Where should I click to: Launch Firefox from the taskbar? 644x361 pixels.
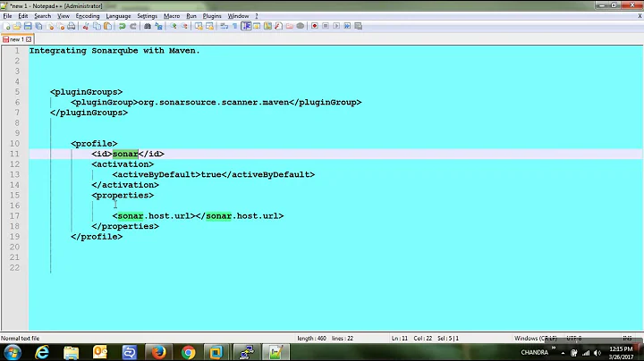point(158,352)
